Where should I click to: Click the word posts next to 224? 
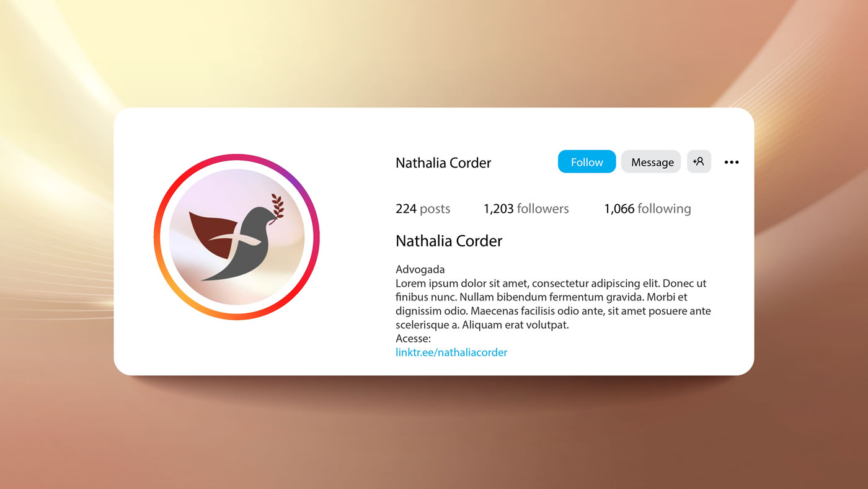pos(435,209)
